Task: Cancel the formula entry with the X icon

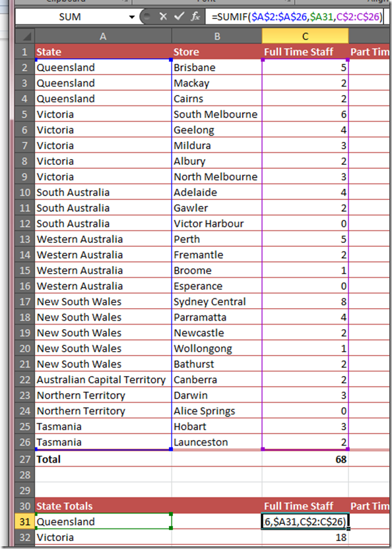Action: tap(163, 16)
